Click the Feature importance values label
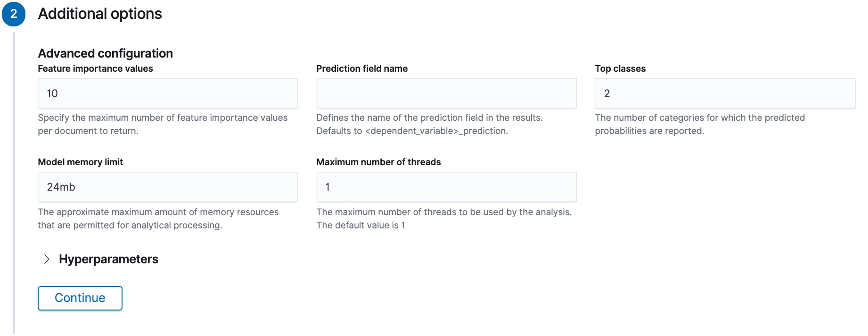The height and width of the screenshot is (336, 868). click(x=95, y=68)
